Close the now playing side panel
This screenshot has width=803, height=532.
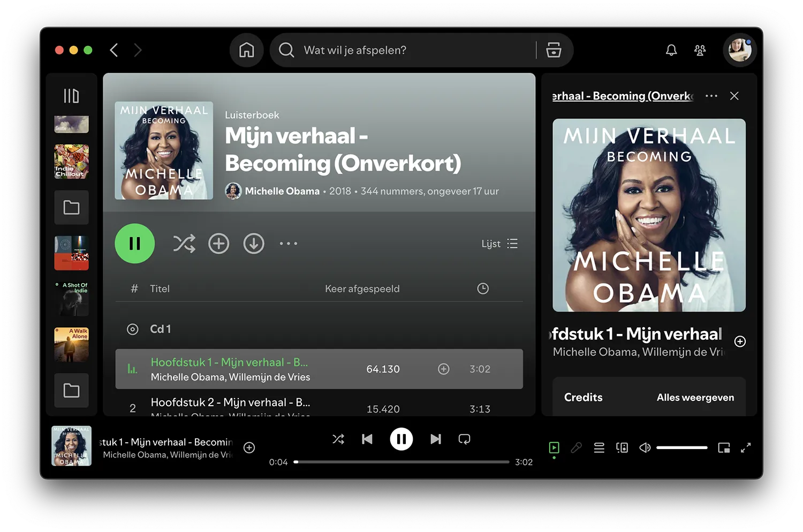click(x=734, y=96)
